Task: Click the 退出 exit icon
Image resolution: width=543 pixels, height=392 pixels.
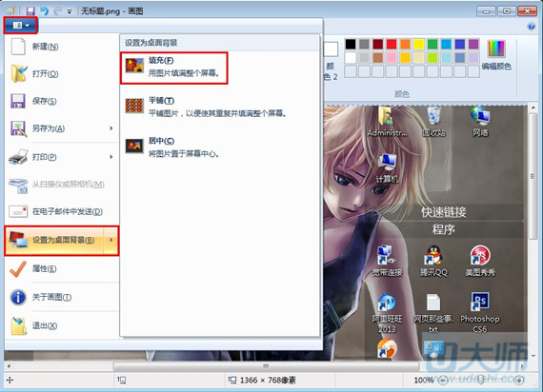Action: click(x=19, y=325)
